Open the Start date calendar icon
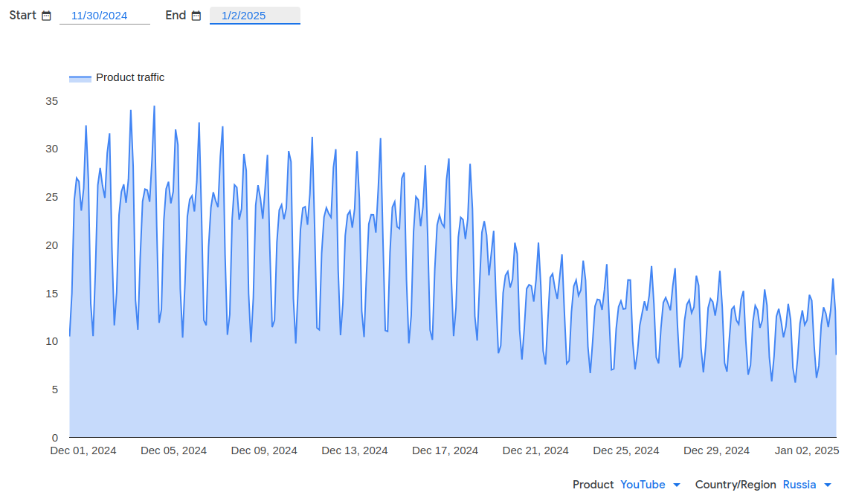This screenshot has width=856, height=504. tap(46, 16)
